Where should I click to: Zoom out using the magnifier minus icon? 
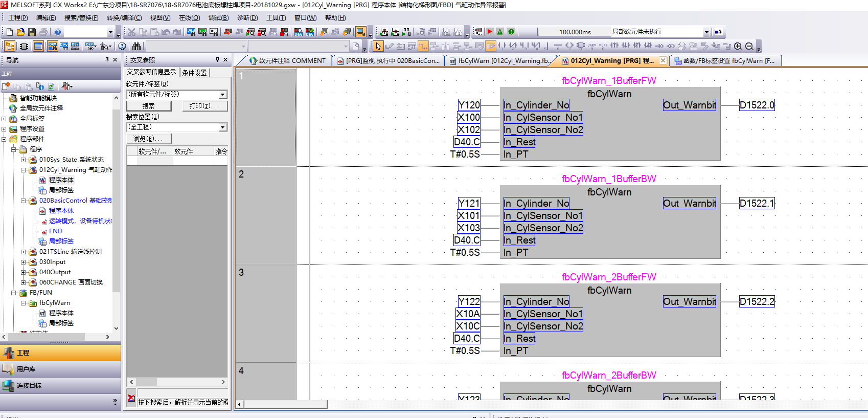[x=749, y=46]
